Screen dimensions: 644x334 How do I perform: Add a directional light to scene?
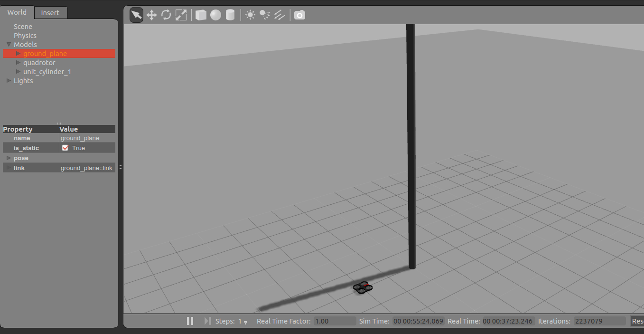click(280, 15)
